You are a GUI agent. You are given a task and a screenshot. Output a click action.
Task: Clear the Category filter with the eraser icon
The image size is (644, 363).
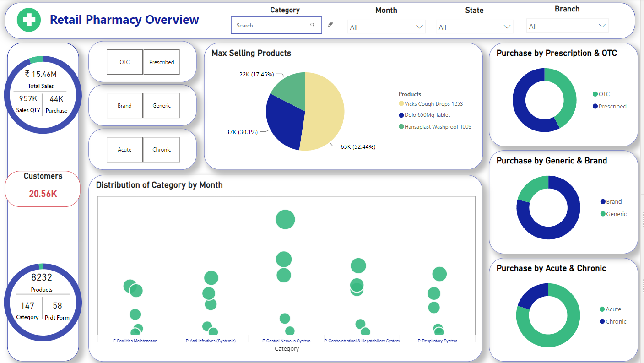tap(330, 25)
